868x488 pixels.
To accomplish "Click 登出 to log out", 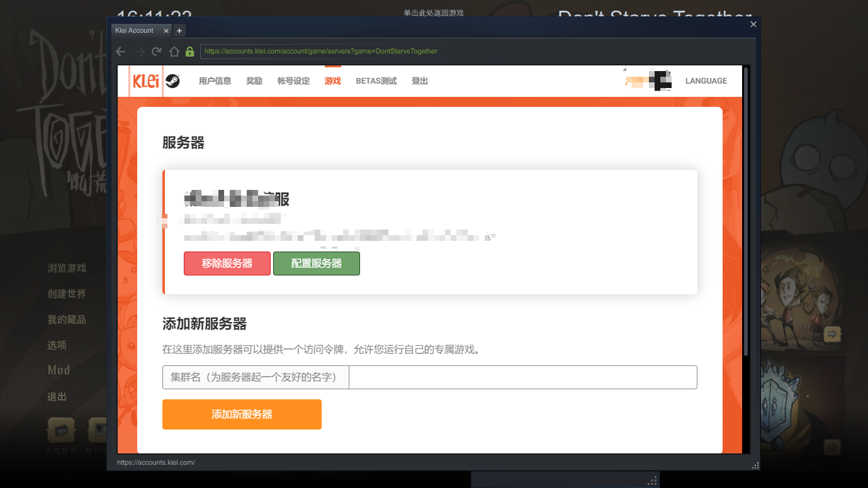I will coord(420,81).
